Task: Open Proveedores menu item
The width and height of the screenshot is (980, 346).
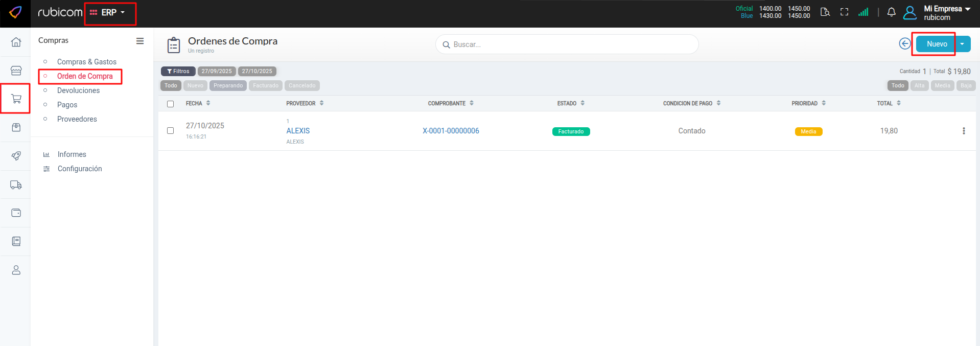Action: (77, 119)
